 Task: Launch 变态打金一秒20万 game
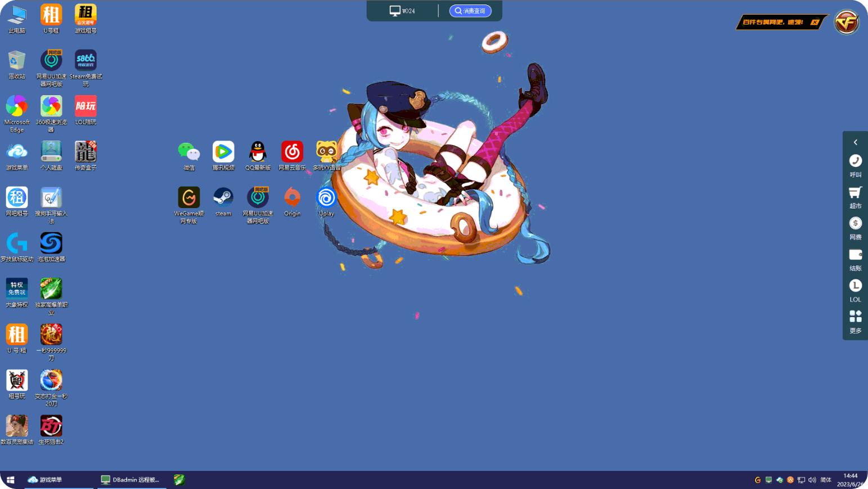click(51, 388)
